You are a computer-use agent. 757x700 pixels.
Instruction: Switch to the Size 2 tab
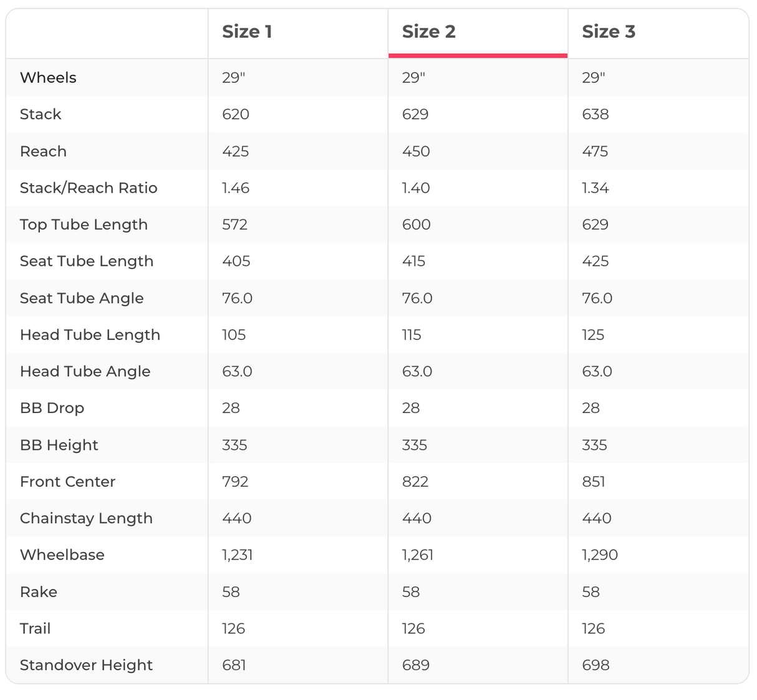(x=429, y=32)
